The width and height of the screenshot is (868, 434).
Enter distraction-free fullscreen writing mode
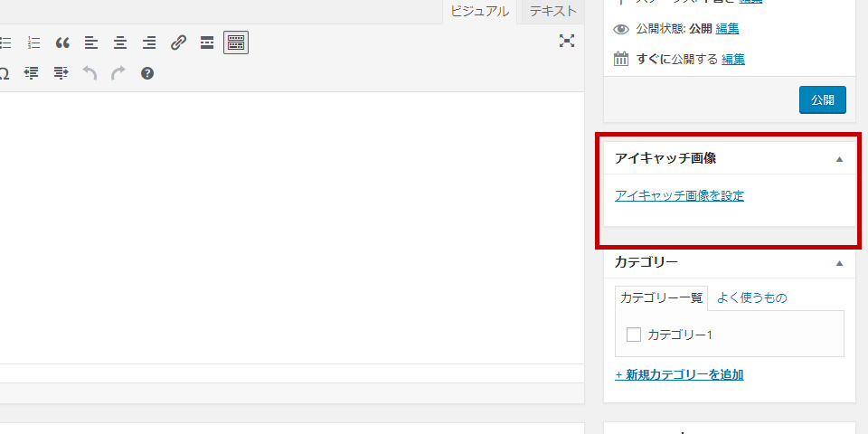[567, 41]
